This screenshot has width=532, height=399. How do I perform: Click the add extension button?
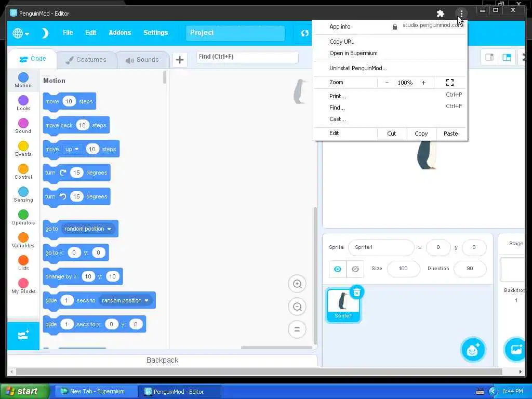point(23,336)
